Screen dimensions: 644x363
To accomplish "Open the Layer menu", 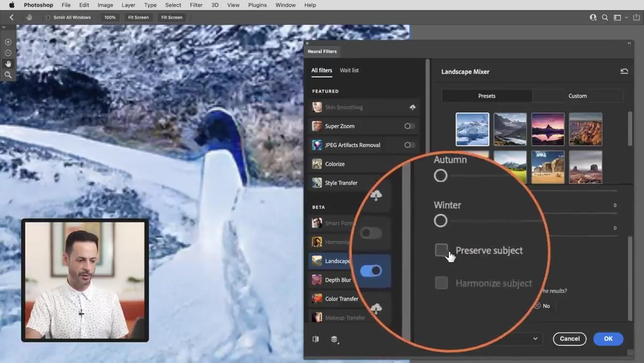I will (x=128, y=5).
